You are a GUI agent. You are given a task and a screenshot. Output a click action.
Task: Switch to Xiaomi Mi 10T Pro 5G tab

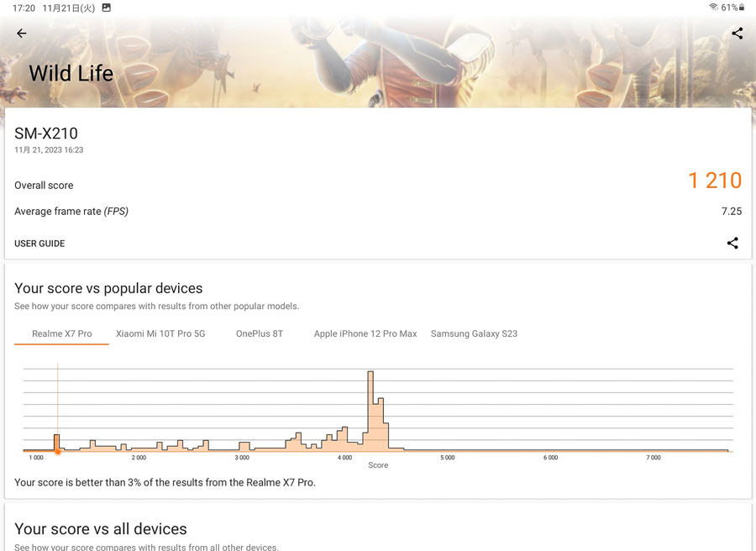coord(160,333)
